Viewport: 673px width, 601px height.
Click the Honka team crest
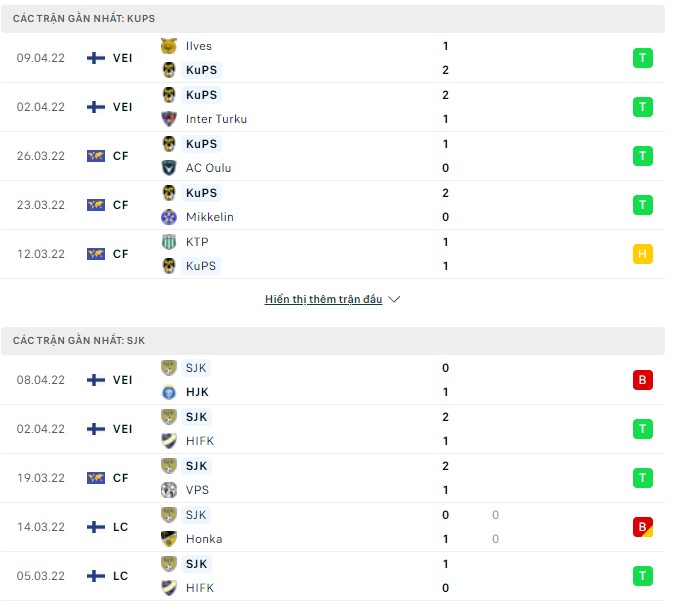[x=168, y=539]
